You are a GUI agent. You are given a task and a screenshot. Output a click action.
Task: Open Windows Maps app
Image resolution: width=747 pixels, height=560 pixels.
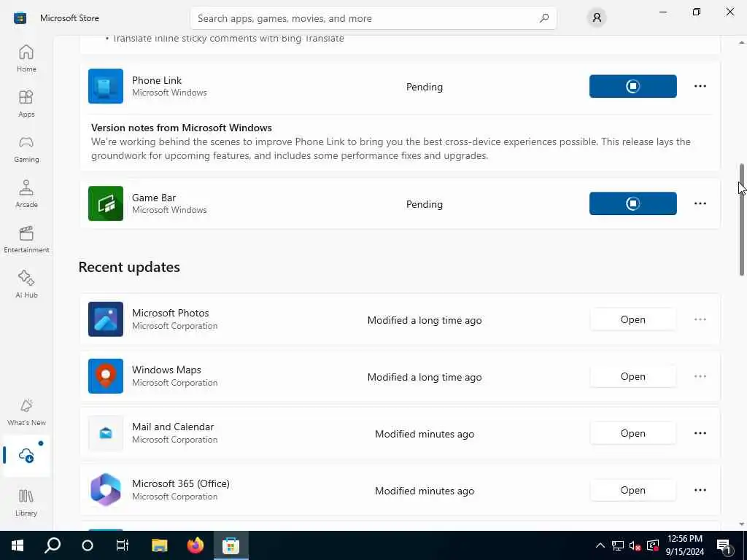(x=632, y=376)
